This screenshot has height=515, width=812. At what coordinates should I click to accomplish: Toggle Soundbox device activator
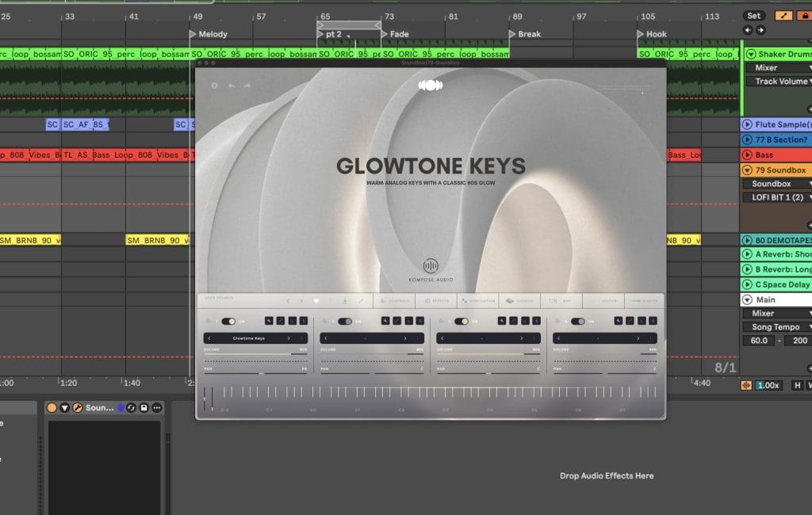(x=52, y=408)
